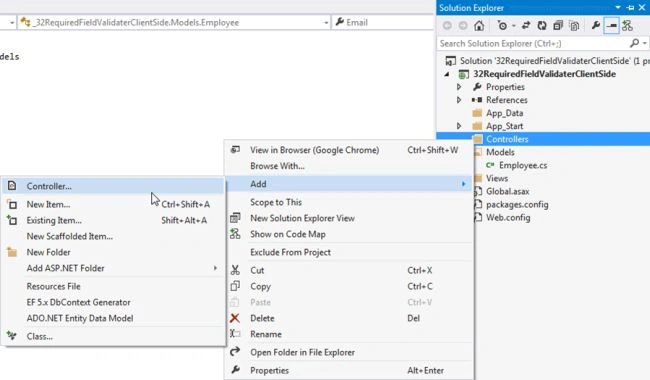Choose EF 5.x DbContext Generator
650x380 pixels.
113,302
